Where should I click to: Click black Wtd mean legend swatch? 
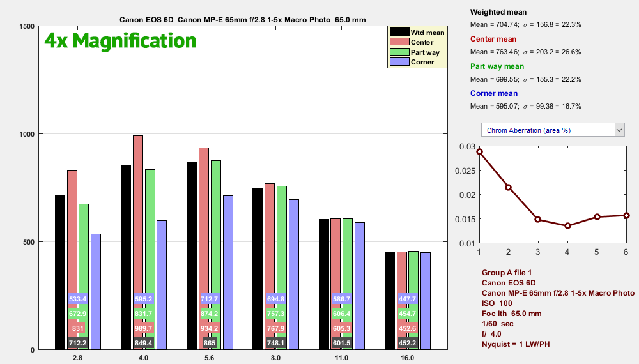click(x=399, y=32)
